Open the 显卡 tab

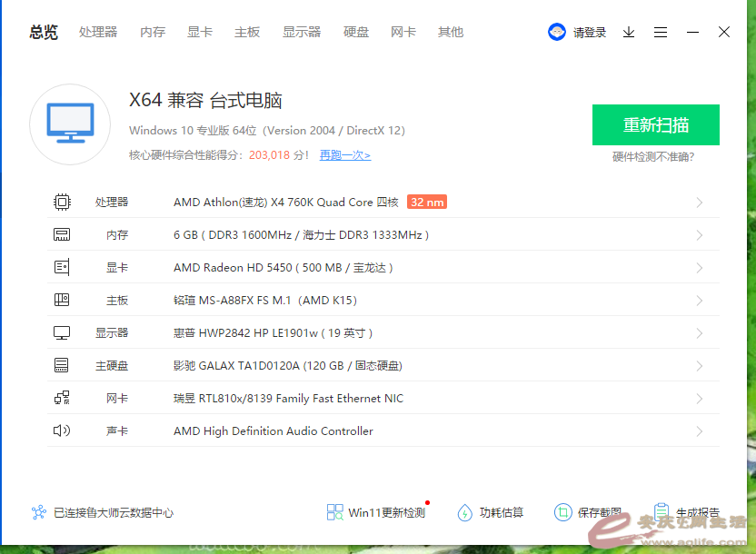pos(200,33)
